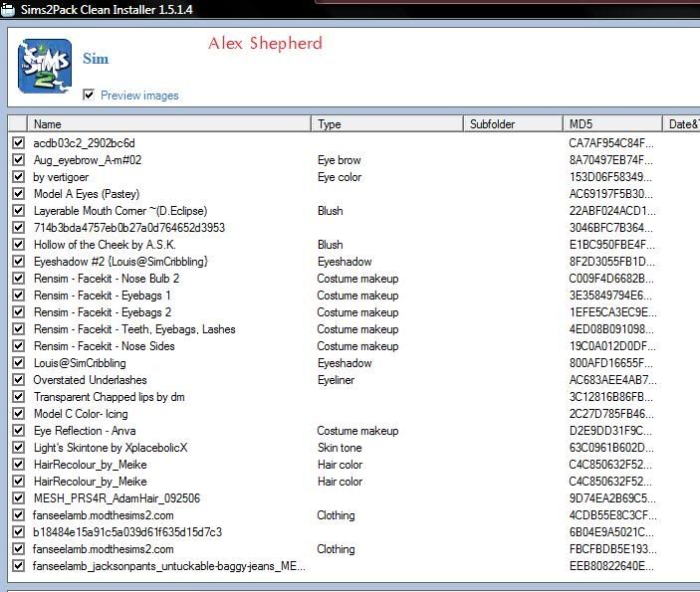The height and width of the screenshot is (592, 700).
Task: Uncheck the Model C Color- Icing checkbox
Action: coord(18,414)
